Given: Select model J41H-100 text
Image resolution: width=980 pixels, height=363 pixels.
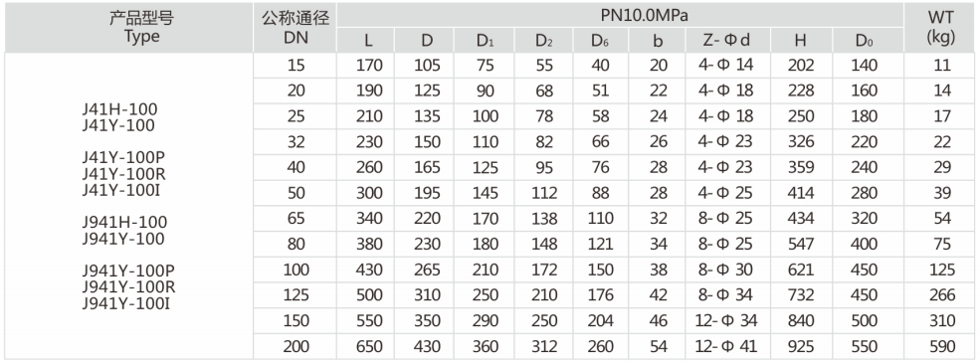Looking at the screenshot, I should pos(120,109).
